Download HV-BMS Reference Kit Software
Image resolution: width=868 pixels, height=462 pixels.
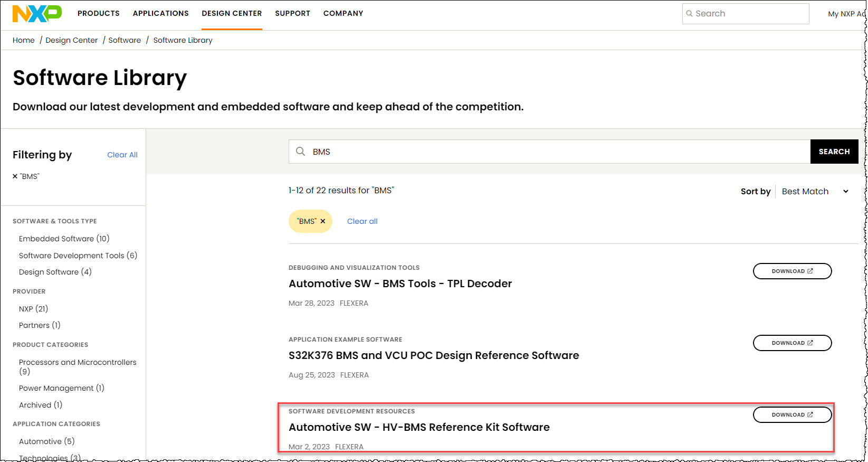[792, 414]
